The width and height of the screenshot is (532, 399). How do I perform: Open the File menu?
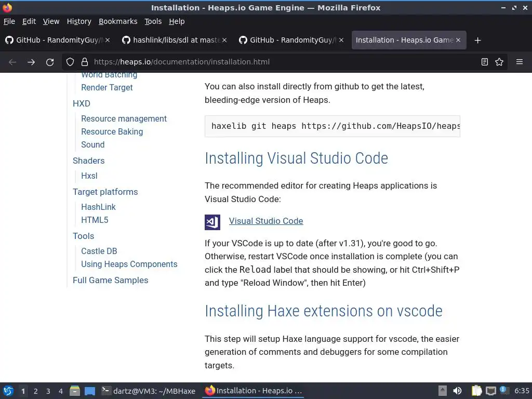pyautogui.click(x=9, y=21)
